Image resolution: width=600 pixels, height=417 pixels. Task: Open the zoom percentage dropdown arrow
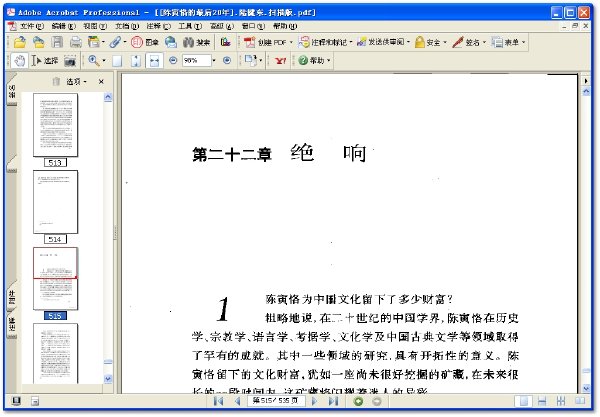pyautogui.click(x=214, y=60)
